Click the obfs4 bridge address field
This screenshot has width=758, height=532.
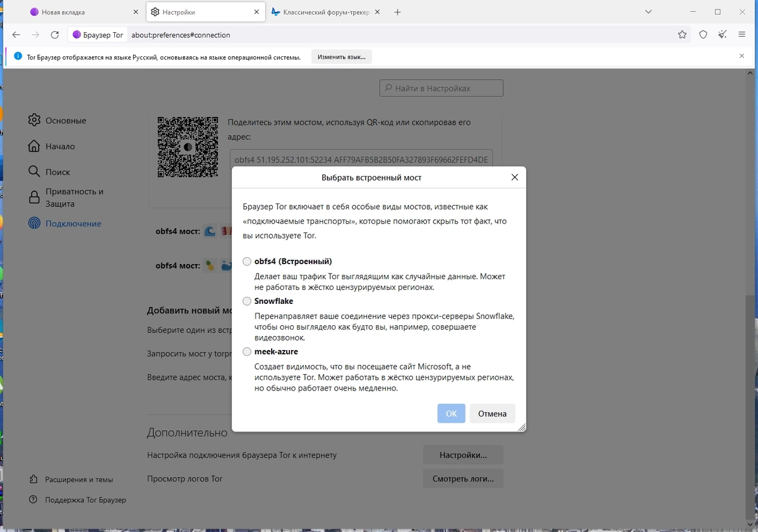pyautogui.click(x=361, y=160)
